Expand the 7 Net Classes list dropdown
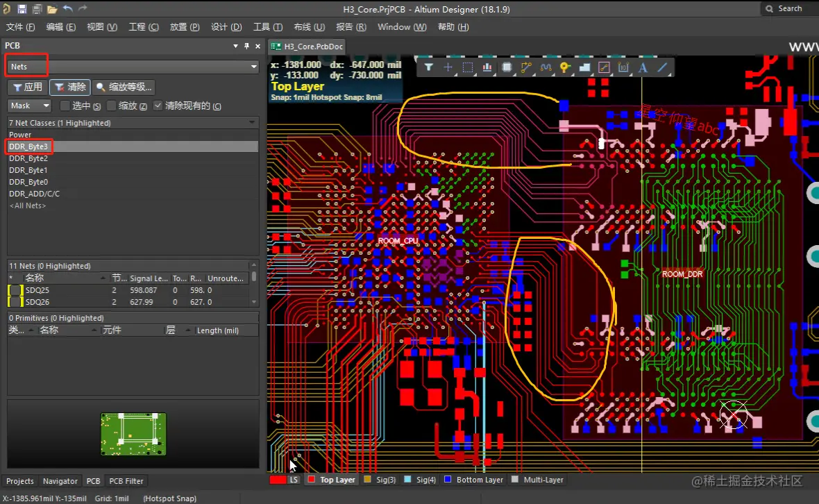 [253, 122]
